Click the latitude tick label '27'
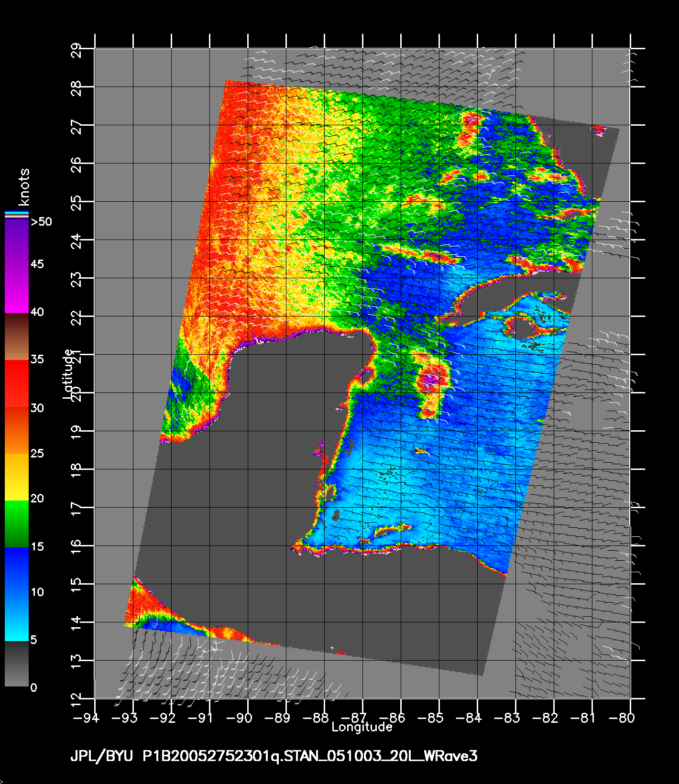Screen dimensions: 679x784 (77, 126)
